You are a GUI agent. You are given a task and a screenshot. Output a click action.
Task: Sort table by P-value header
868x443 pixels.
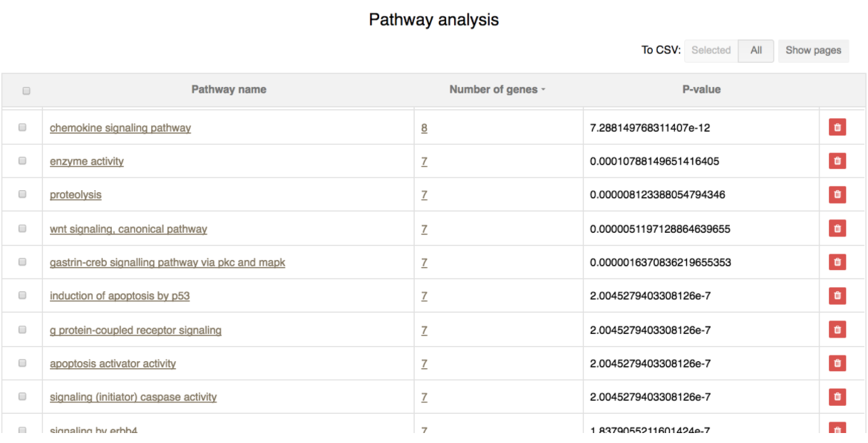(701, 90)
